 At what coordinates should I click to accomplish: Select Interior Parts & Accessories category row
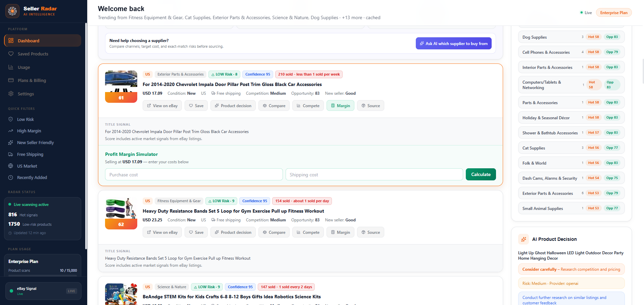click(571, 67)
